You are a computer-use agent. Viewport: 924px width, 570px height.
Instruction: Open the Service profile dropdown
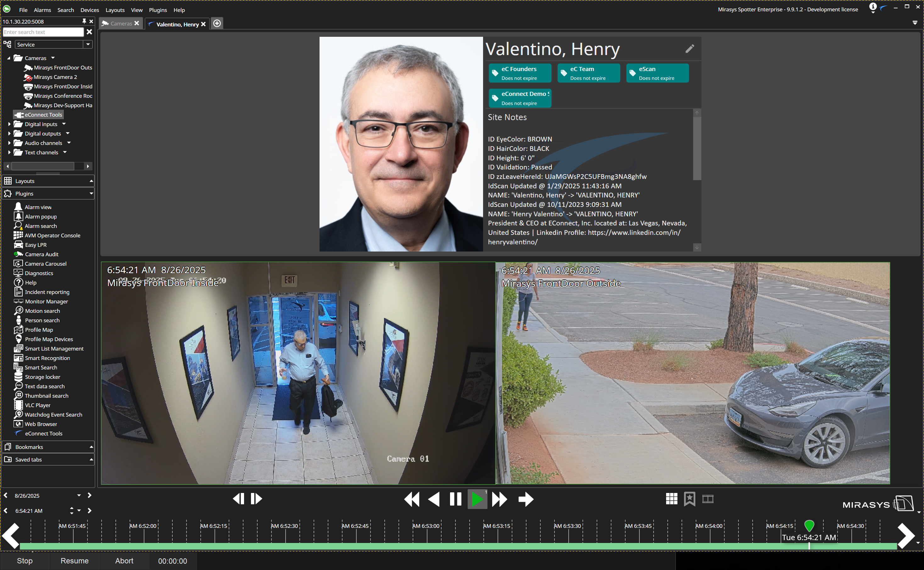coord(88,44)
